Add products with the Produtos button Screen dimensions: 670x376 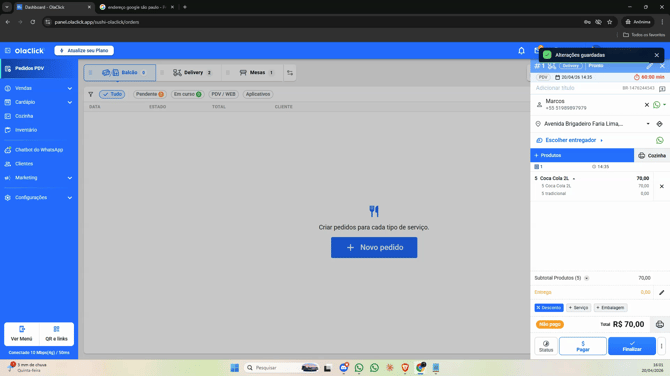(582, 156)
